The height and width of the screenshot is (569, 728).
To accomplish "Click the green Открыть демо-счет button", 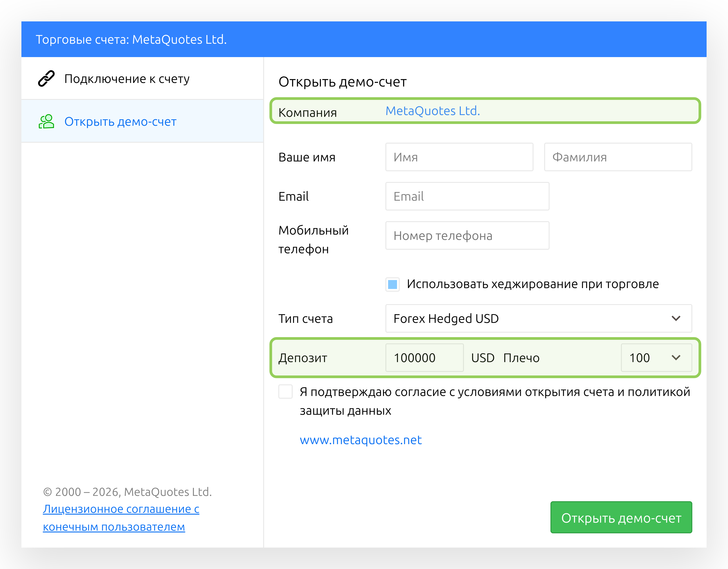I will 621,517.
